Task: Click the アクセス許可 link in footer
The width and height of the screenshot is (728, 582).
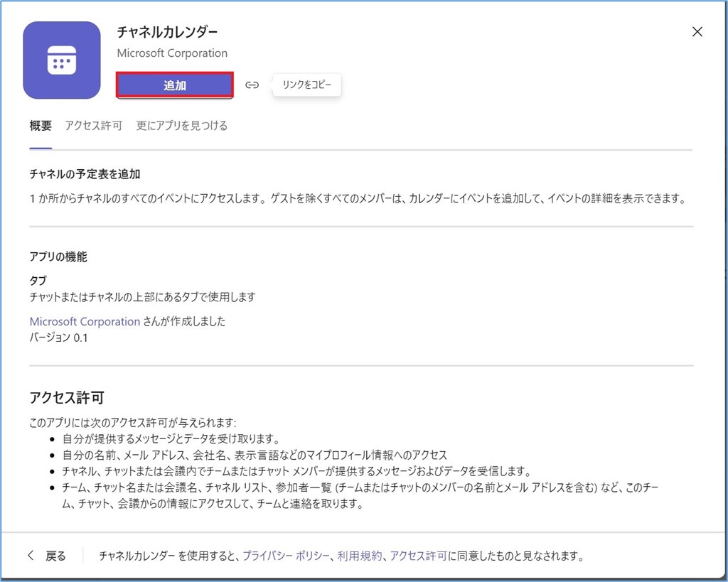Action: point(418,556)
